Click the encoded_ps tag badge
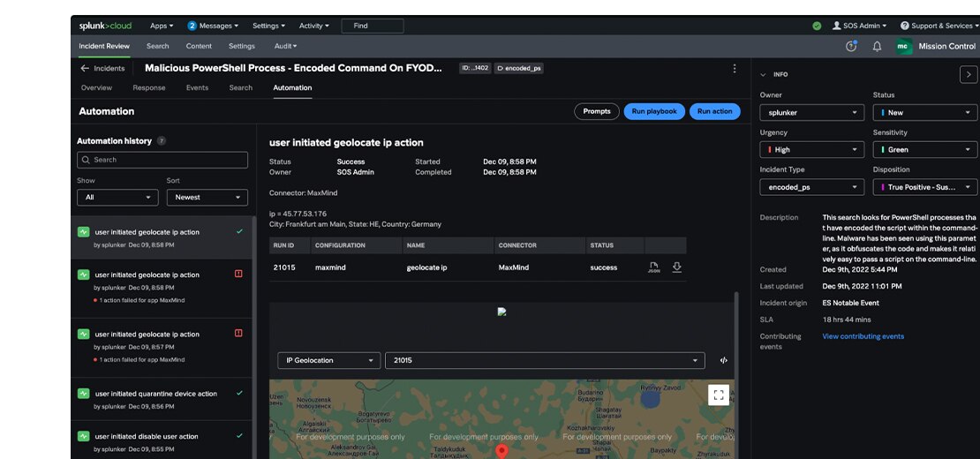Image resolution: width=980 pixels, height=459 pixels. pyautogui.click(x=519, y=68)
